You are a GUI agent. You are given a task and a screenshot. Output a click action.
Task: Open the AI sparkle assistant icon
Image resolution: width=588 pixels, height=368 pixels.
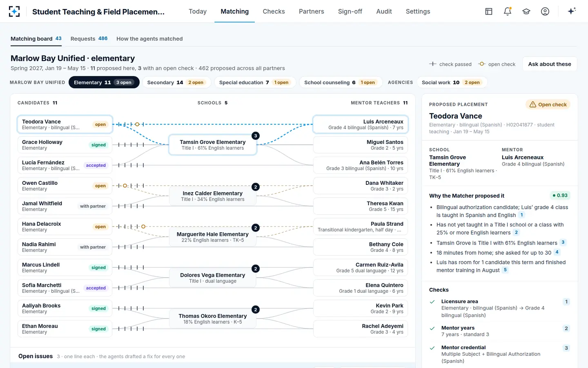point(572,11)
